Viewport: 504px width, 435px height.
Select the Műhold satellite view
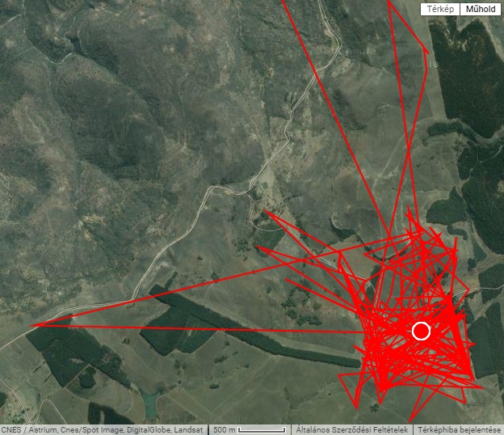[x=481, y=9]
